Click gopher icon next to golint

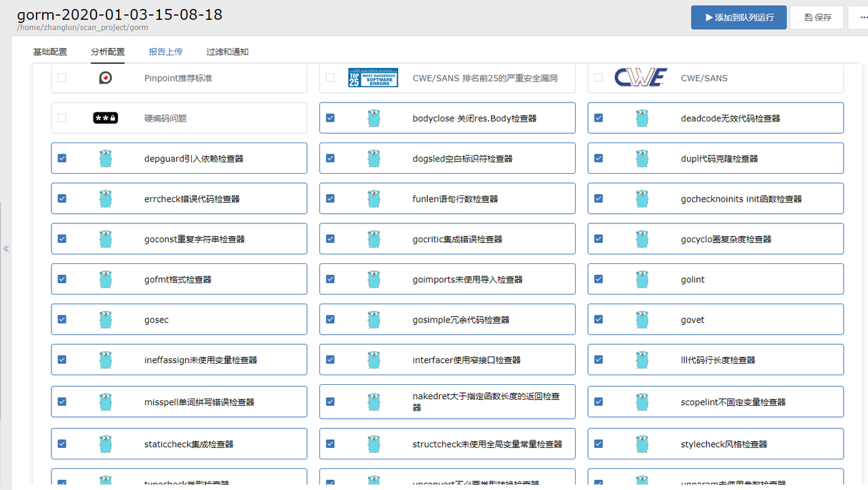[x=642, y=279]
